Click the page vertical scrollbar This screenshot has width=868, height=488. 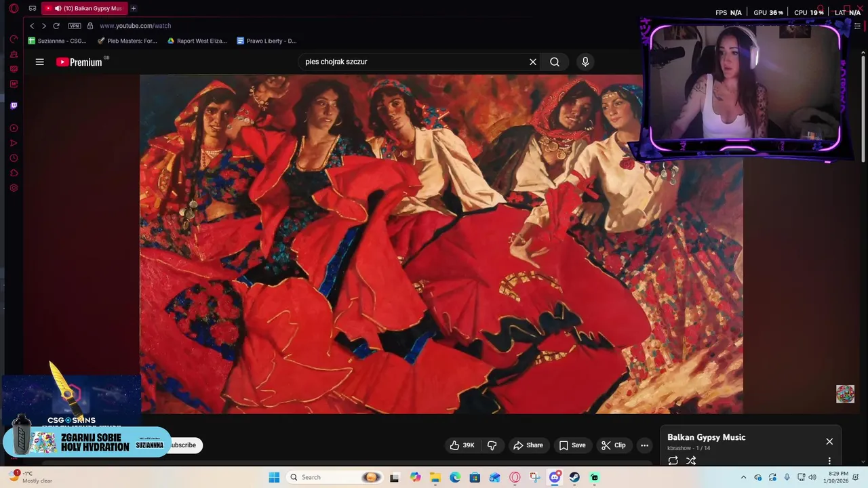point(863,108)
